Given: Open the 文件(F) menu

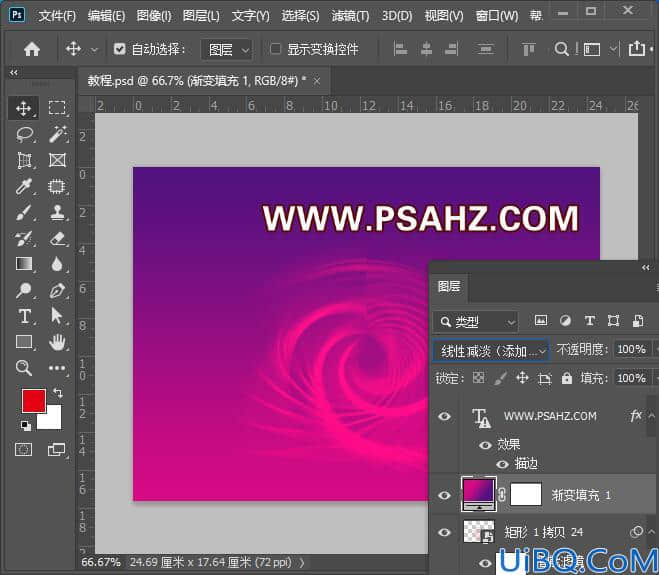Looking at the screenshot, I should [58, 16].
